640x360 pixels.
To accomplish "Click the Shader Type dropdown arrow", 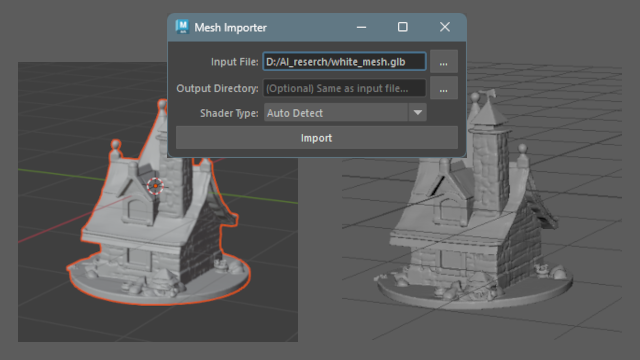I will 418,113.
